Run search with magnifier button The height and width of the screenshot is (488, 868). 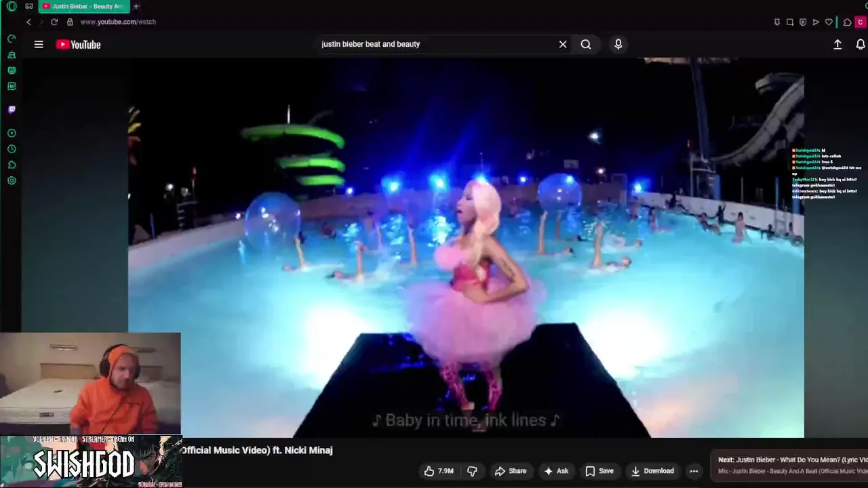coord(586,44)
